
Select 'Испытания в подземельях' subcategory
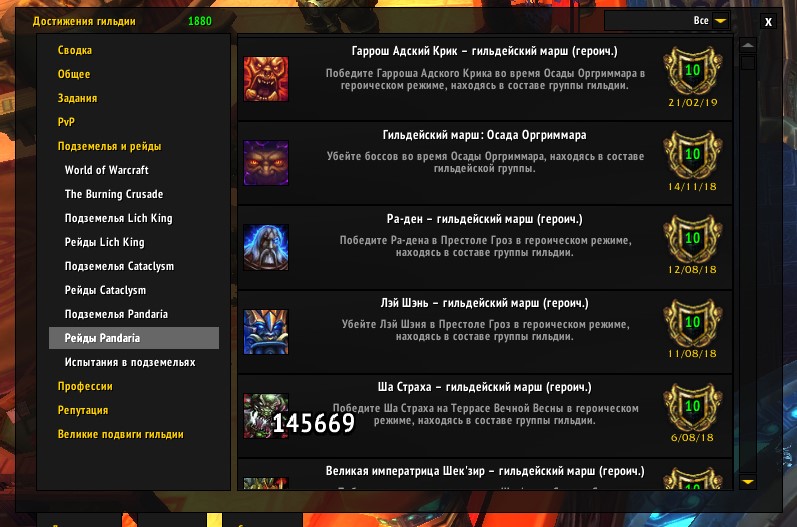tap(130, 362)
